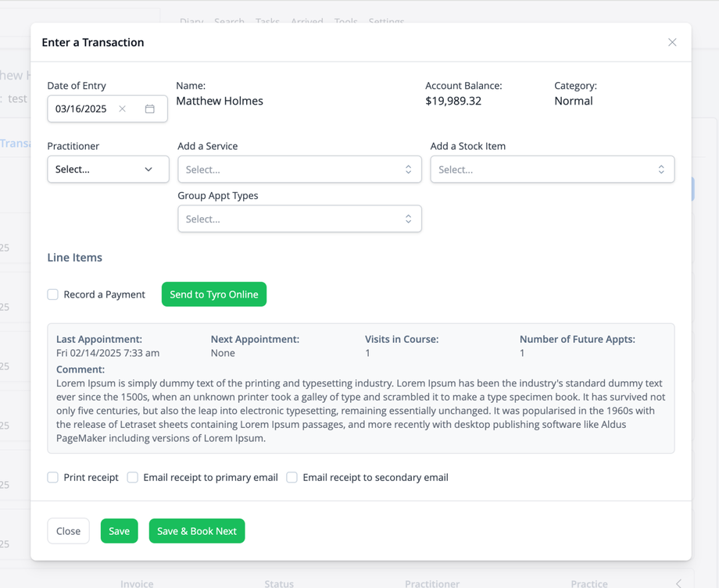Open the calendar date picker

pos(150,109)
